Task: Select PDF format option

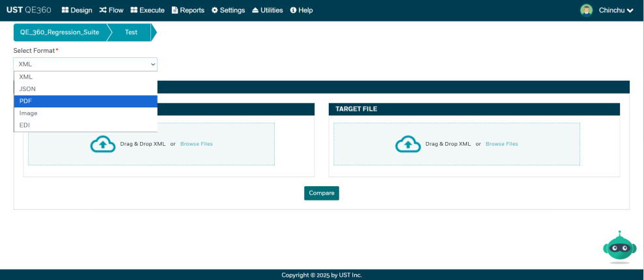Action: click(x=26, y=101)
